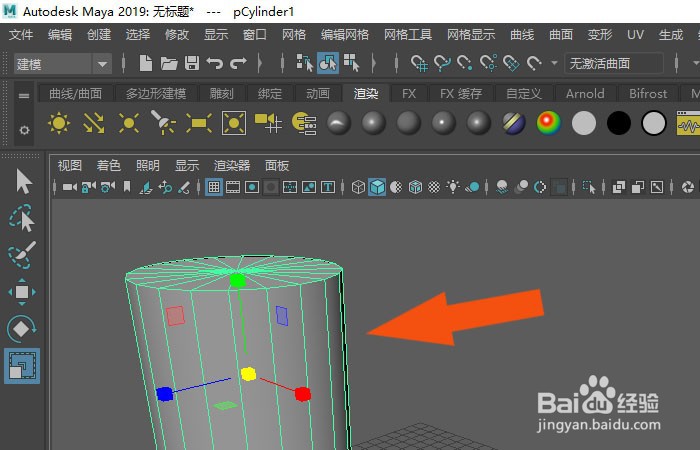The width and height of the screenshot is (700, 450).
Task: Select by component type mode icon
Action: click(x=351, y=63)
